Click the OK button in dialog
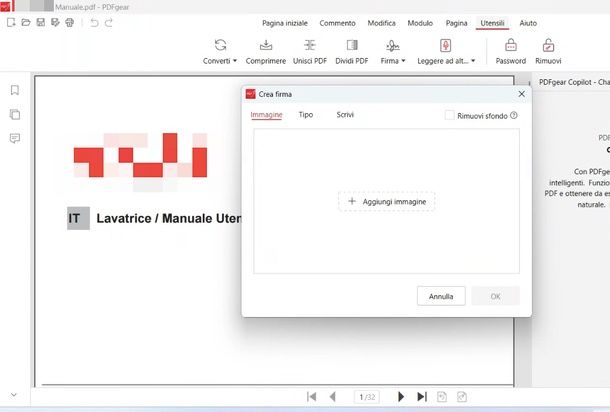 495,296
